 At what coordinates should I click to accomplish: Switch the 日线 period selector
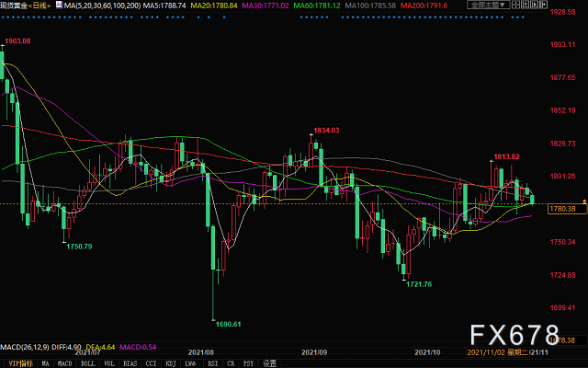40,6
